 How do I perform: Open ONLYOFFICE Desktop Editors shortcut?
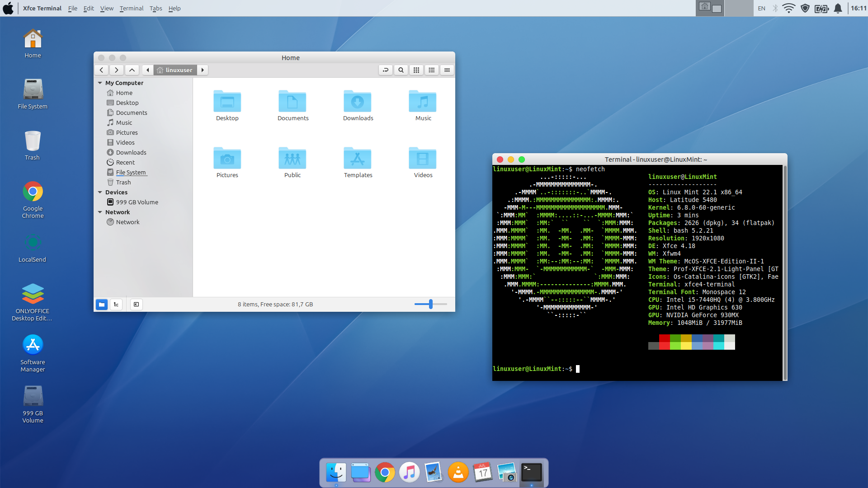click(x=33, y=302)
